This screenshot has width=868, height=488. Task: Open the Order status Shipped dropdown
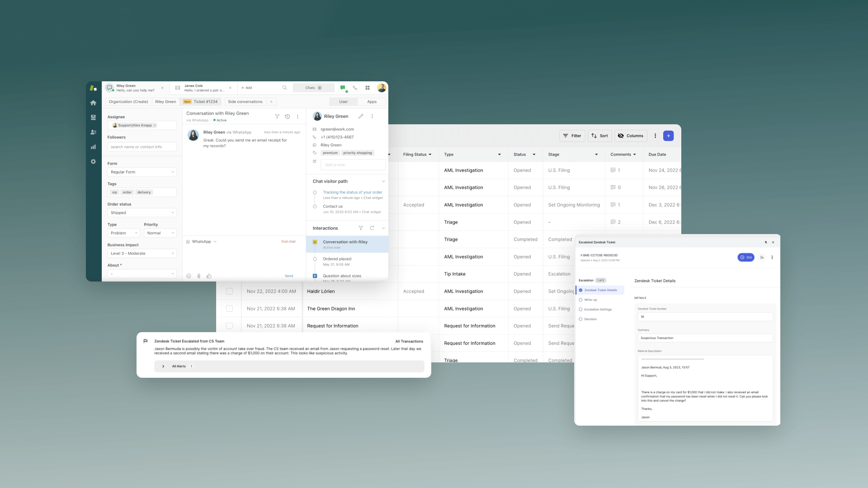pos(142,213)
